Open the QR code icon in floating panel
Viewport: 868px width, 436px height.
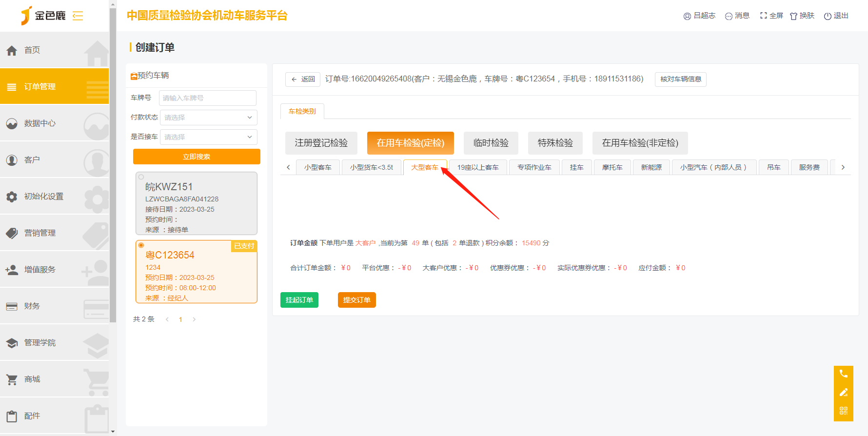tap(843, 411)
